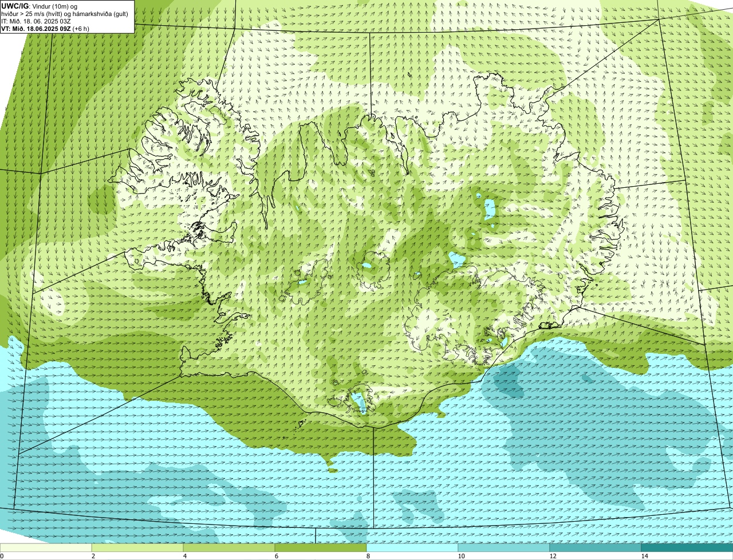The height and width of the screenshot is (560, 733).
Task: Click the scale label '6'
Action: 276,556
